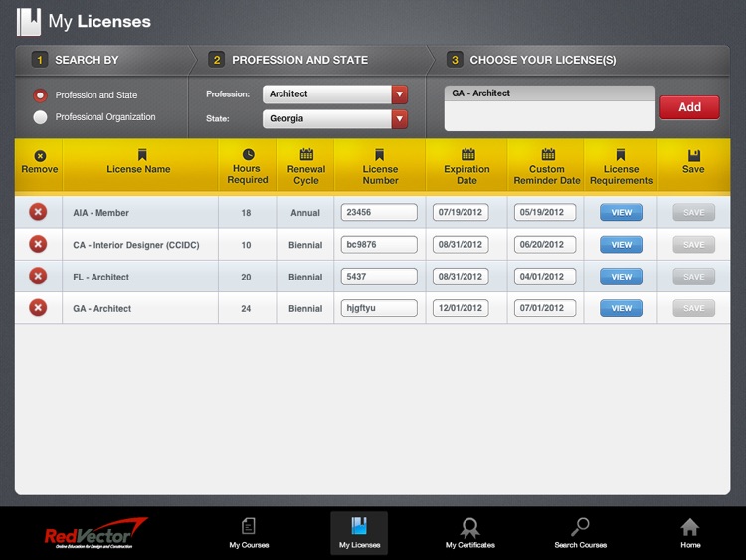Screen dimensions: 746x560
Task: Click the My Licenses book icon in header
Action: point(29,22)
